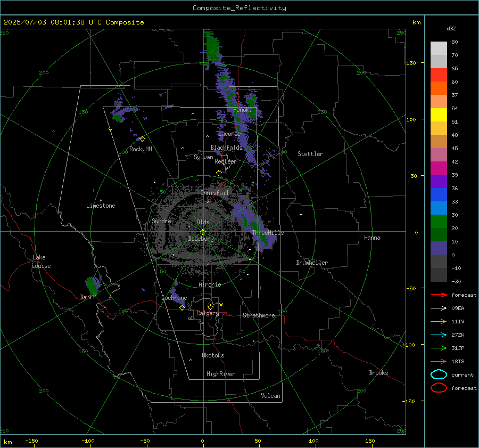Click the asterisk marker above Limestone
479x448 pixels.
click(101, 201)
